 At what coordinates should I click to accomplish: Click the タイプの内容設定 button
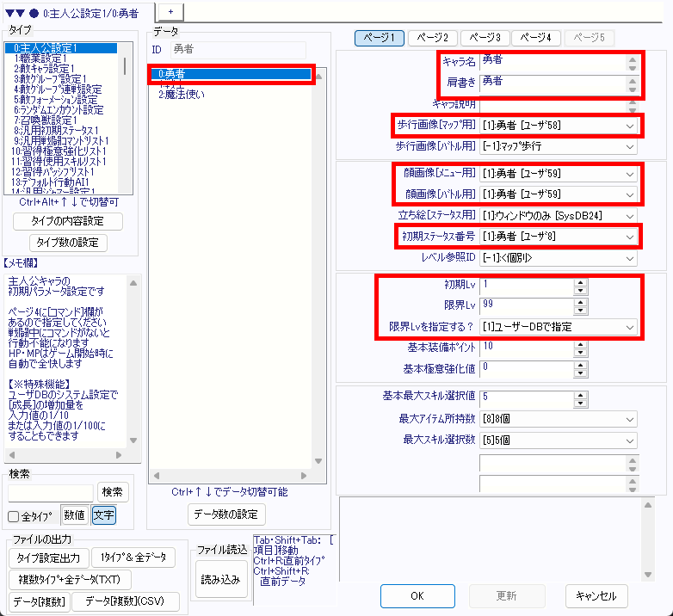tap(68, 222)
